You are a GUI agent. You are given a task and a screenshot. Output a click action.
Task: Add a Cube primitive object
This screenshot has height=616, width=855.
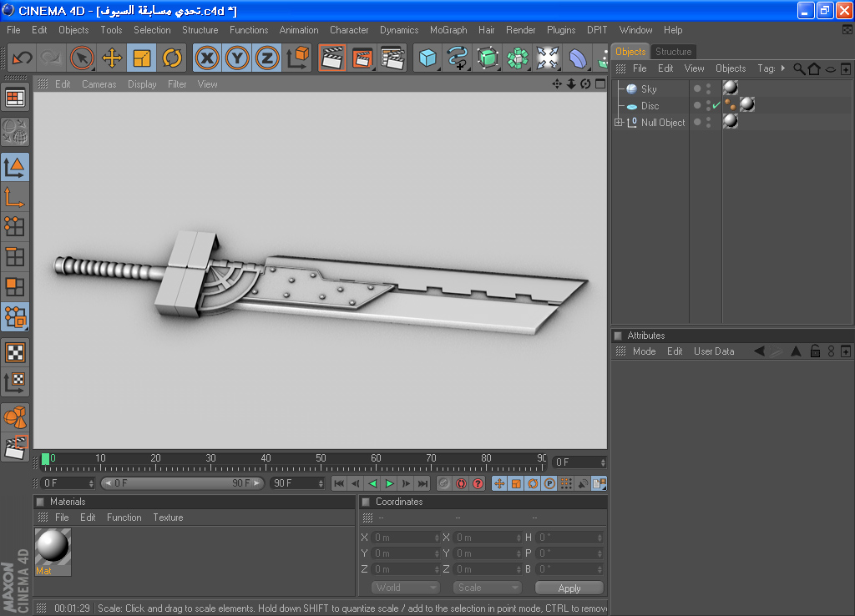427,58
